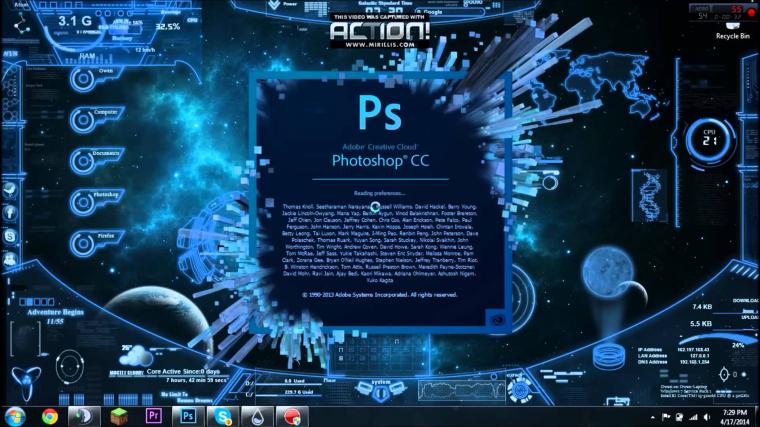760x427 pixels.
Task: Click the "Core Active Since" uptime text
Action: [x=183, y=371]
